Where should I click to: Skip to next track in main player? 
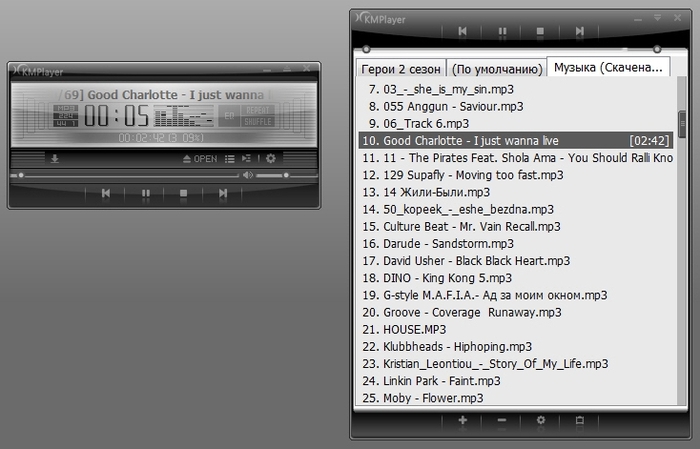[223, 193]
